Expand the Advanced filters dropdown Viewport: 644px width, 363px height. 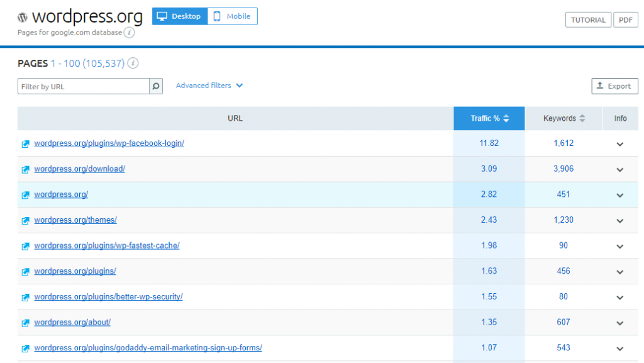coord(209,86)
